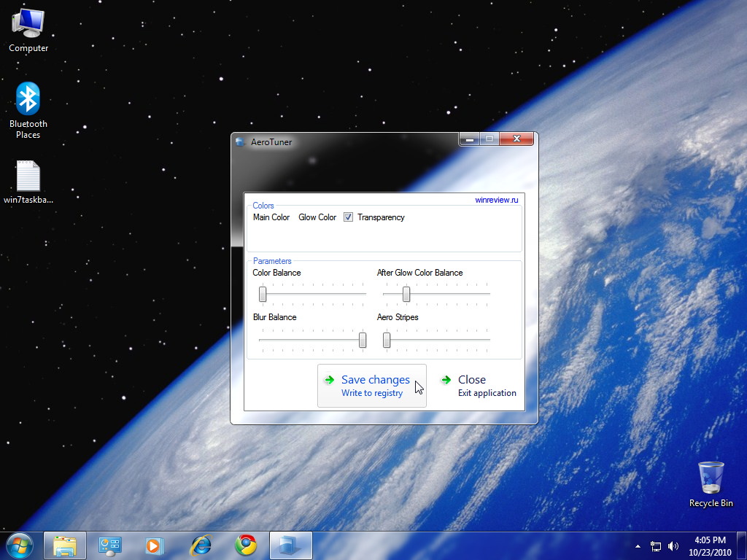Click the Color Balance slider thumb

click(263, 294)
